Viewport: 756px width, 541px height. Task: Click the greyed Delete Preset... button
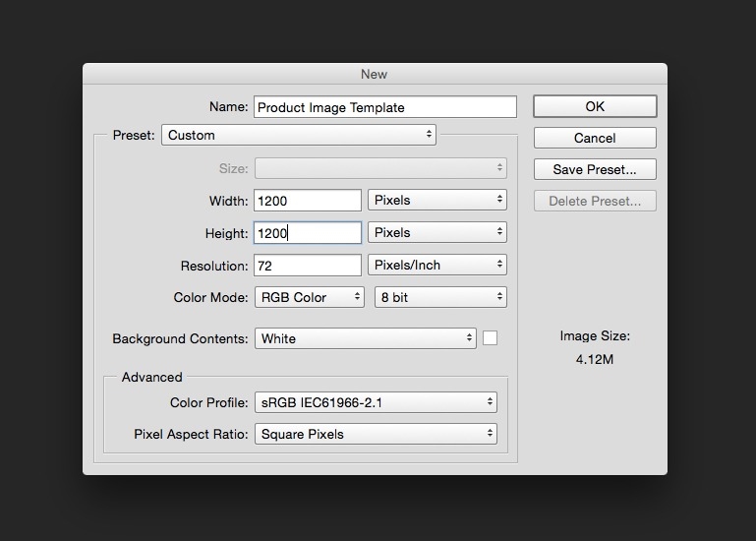[595, 201]
